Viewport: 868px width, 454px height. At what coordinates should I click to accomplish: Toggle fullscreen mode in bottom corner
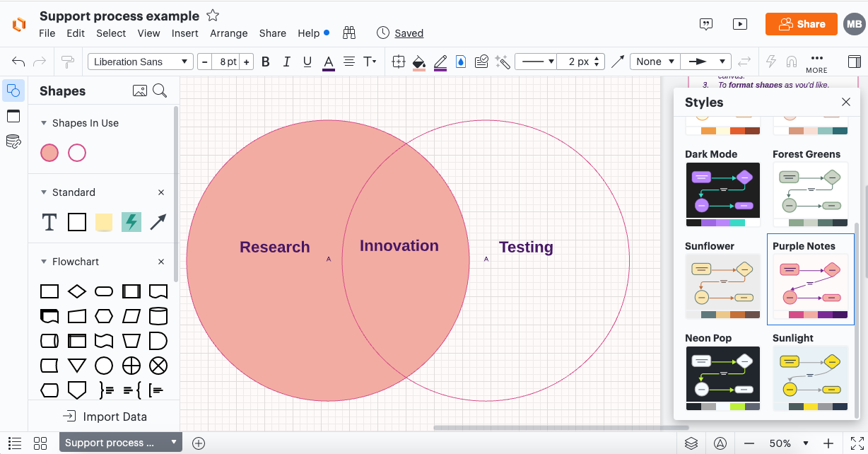(x=857, y=443)
